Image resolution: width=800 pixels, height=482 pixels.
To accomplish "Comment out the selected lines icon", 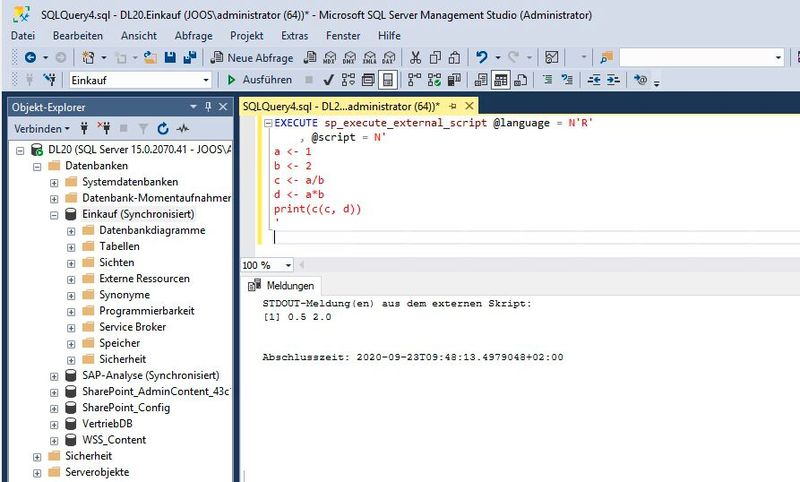I will tap(547, 80).
